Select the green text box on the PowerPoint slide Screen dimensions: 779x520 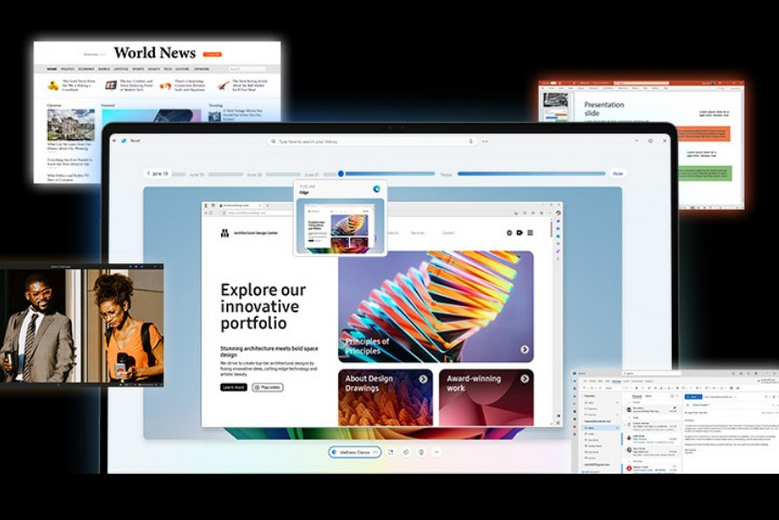(703, 174)
